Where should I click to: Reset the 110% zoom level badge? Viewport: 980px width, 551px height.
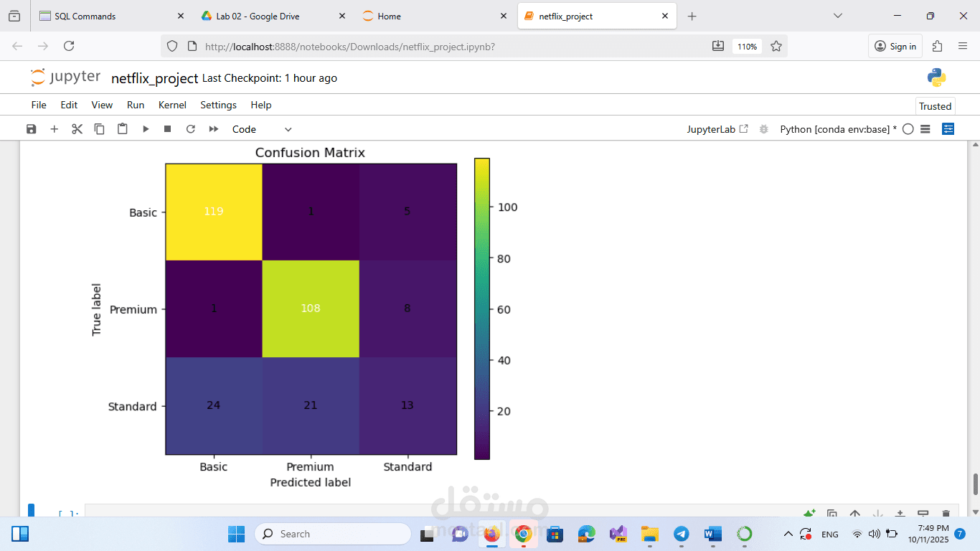pos(747,46)
